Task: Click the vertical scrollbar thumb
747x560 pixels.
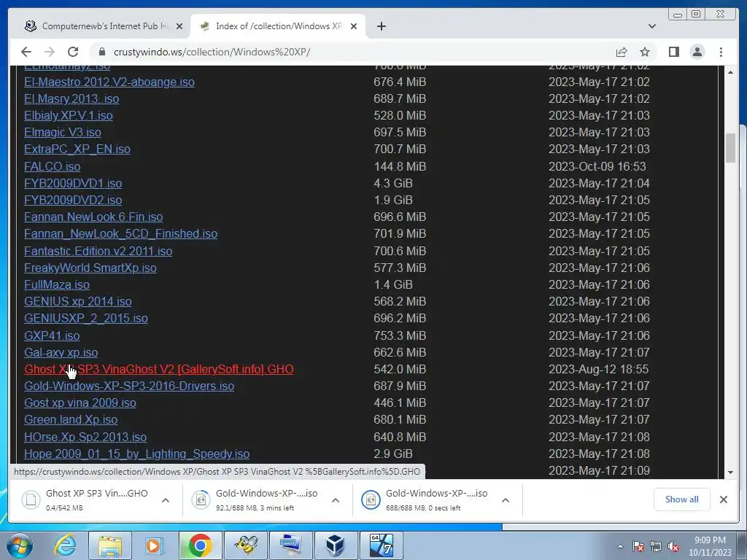Action: 730,148
